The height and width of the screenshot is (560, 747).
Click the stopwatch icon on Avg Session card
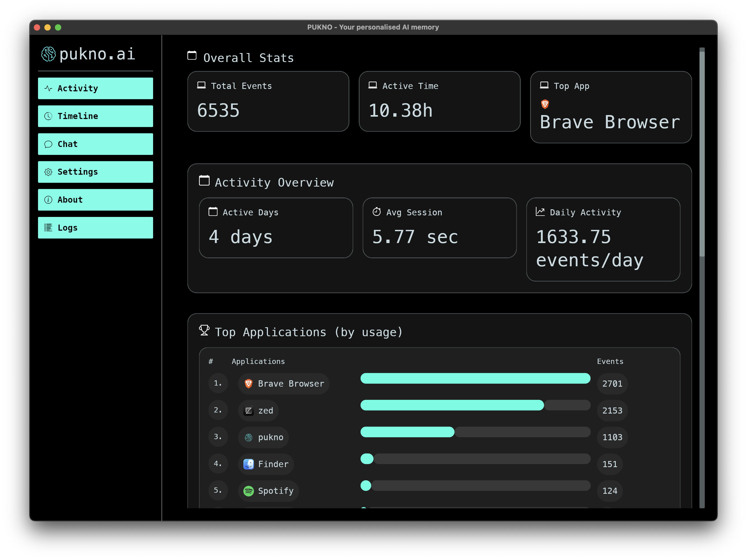[x=377, y=212]
